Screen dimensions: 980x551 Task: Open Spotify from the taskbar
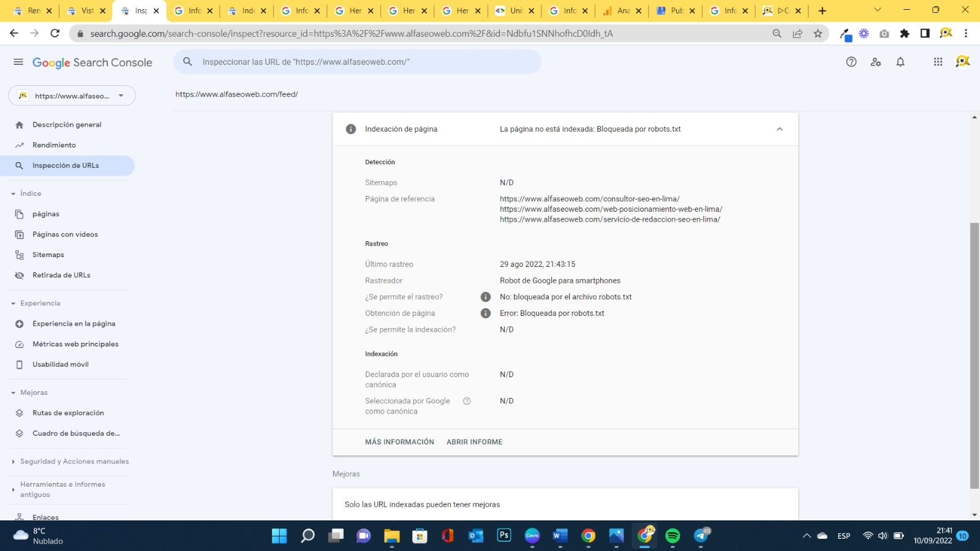(672, 536)
